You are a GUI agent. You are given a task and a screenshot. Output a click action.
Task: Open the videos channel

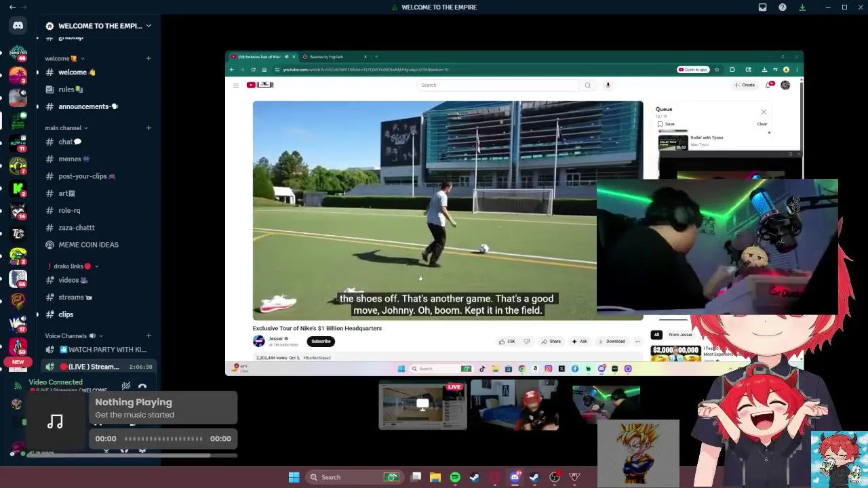pyautogui.click(x=98, y=280)
